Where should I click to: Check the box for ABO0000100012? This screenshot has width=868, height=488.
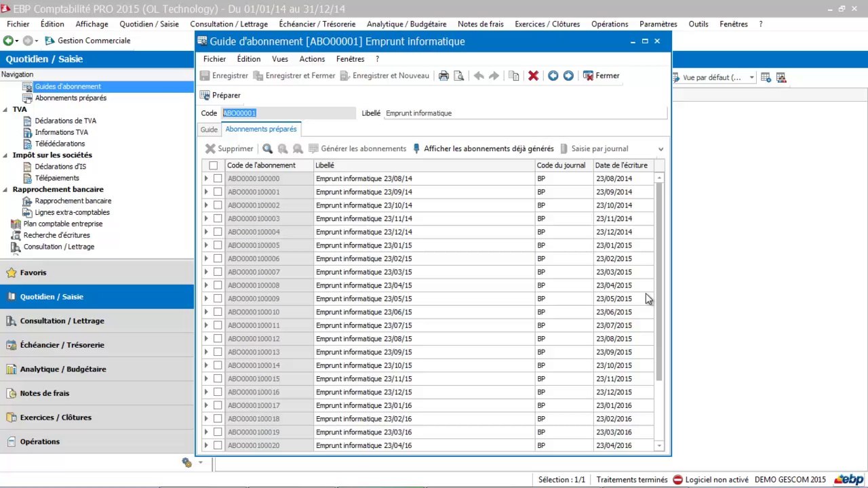pos(217,339)
